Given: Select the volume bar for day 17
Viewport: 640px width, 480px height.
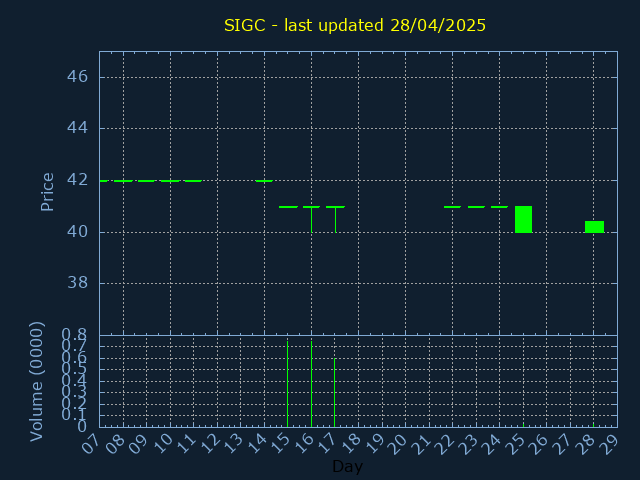Looking at the screenshot, I should tap(334, 393).
